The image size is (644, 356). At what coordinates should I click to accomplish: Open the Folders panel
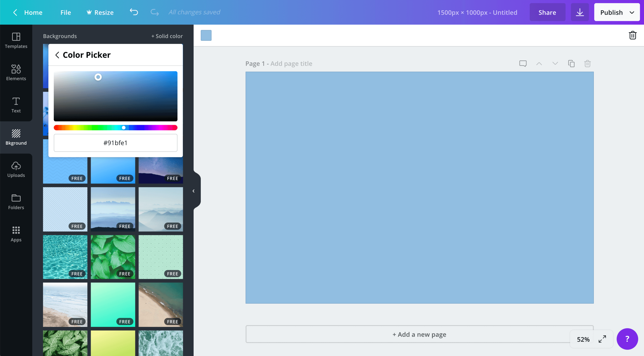tap(16, 202)
